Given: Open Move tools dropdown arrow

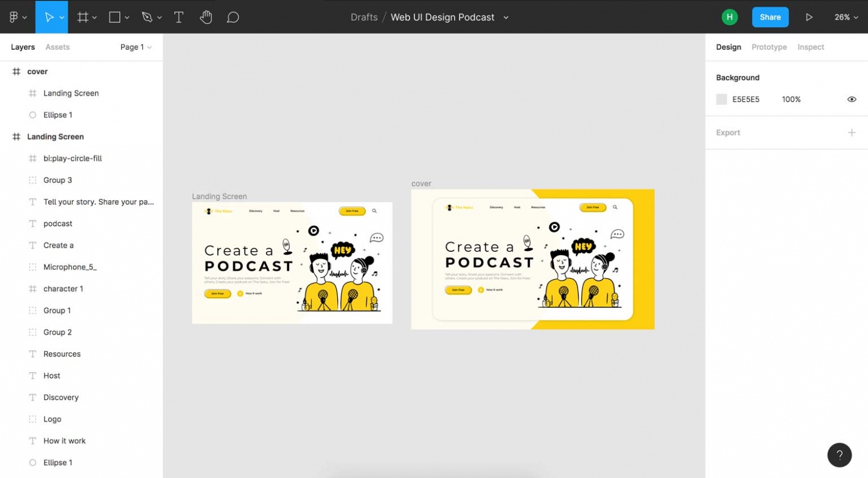Looking at the screenshot, I should click(61, 18).
